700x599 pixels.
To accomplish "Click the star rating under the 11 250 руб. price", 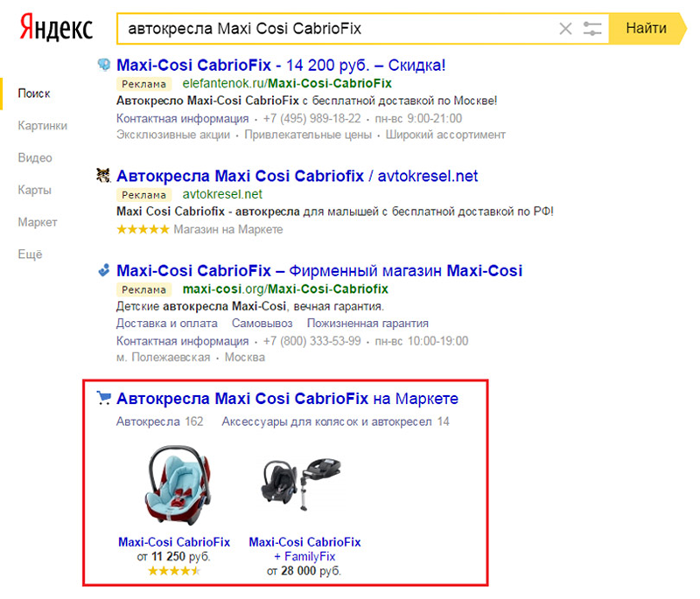I will click(173, 570).
